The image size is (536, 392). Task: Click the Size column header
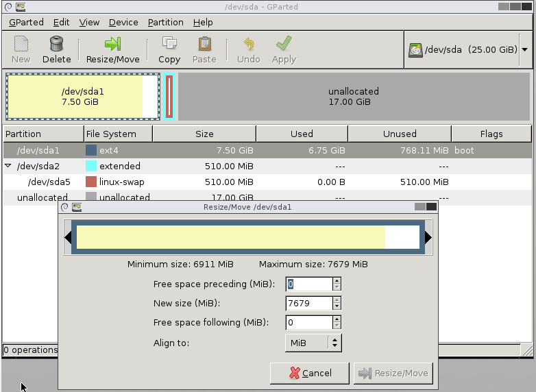(204, 134)
